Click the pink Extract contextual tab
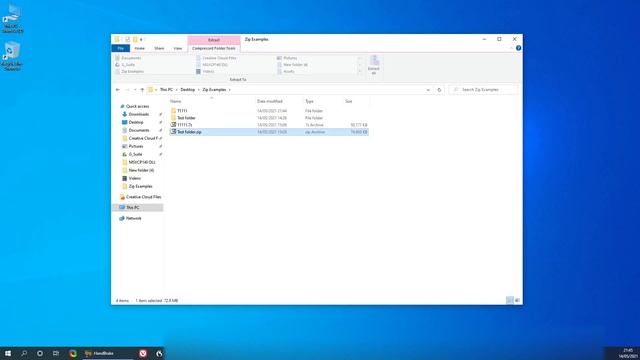The image size is (640, 360). point(214,40)
